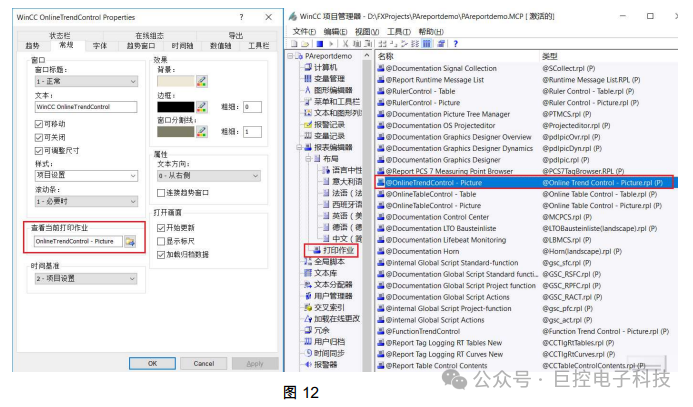
Task: Click the 变量管理 icon in project tree
Action: pyautogui.click(x=308, y=79)
